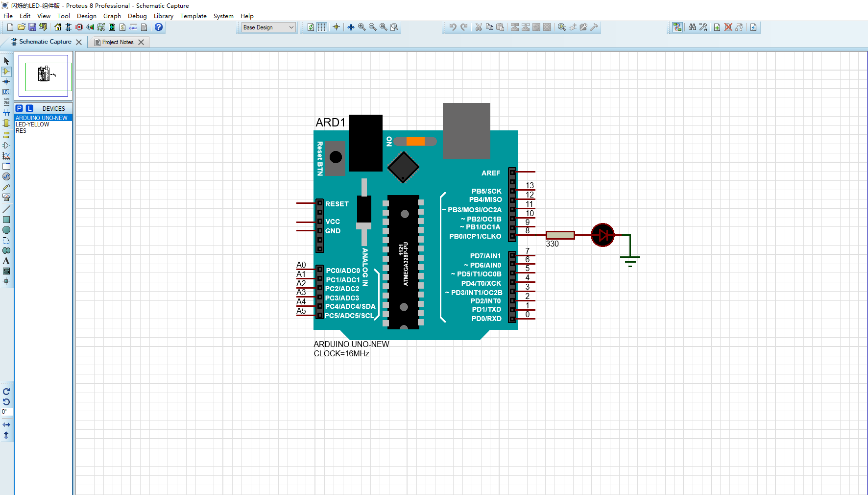Screen dimensions: 868x495
Task: Open the Bill of Materials dollar icon
Action: click(122, 27)
